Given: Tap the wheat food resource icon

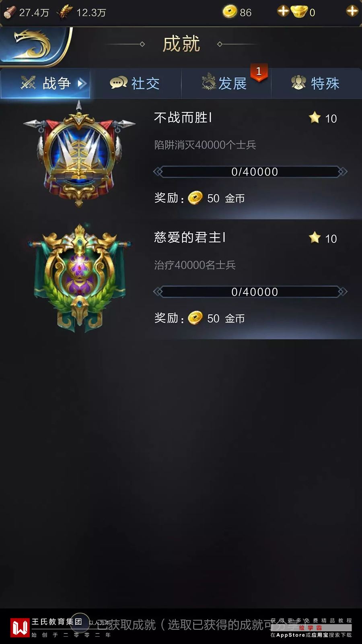Looking at the screenshot, I should 64,12.
